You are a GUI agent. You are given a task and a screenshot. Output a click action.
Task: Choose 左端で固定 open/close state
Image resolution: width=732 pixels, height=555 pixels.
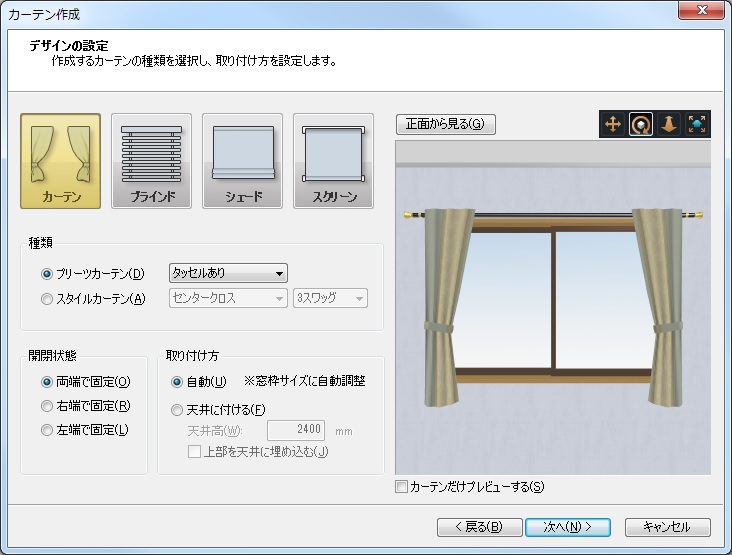(47, 430)
